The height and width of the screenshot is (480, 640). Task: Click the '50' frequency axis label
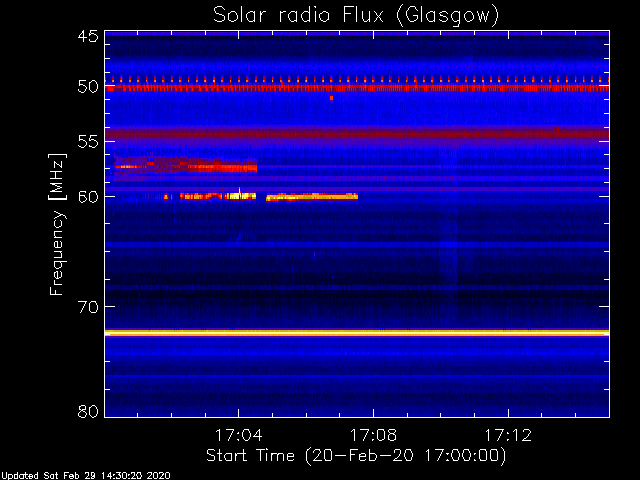(x=88, y=87)
